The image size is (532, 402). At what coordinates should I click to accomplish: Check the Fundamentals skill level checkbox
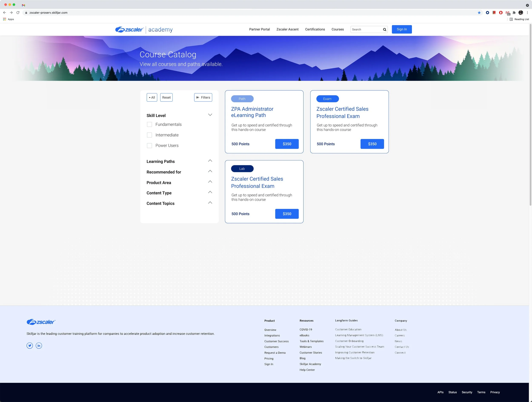(149, 124)
